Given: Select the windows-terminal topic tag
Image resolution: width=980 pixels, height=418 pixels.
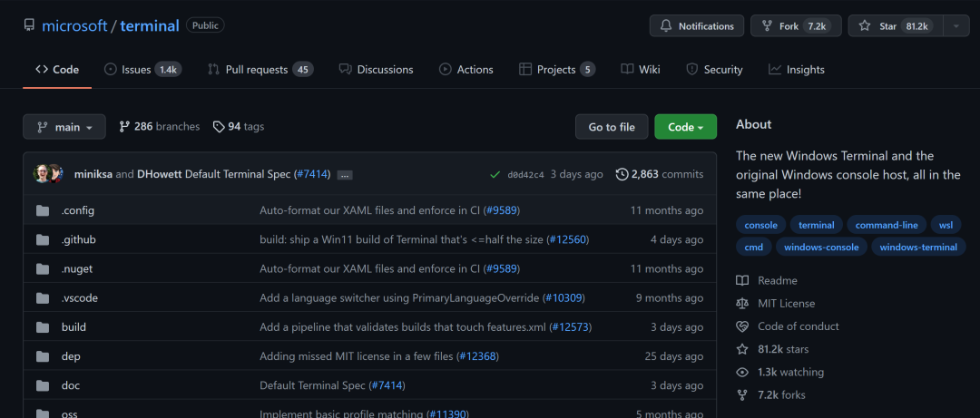Looking at the screenshot, I should pos(918,247).
